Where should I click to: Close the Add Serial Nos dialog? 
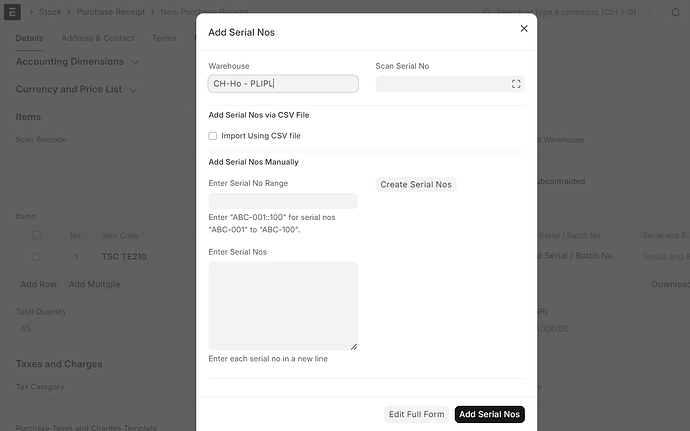point(524,29)
